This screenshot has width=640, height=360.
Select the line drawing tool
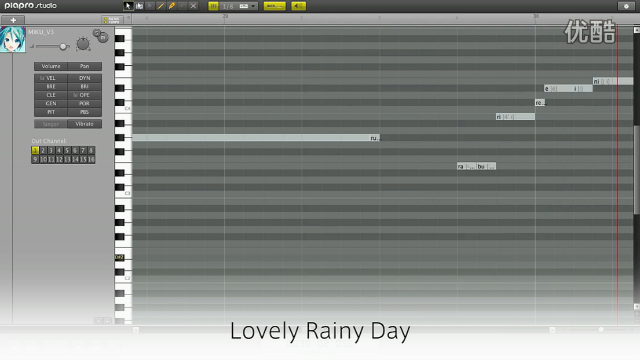coord(161,6)
